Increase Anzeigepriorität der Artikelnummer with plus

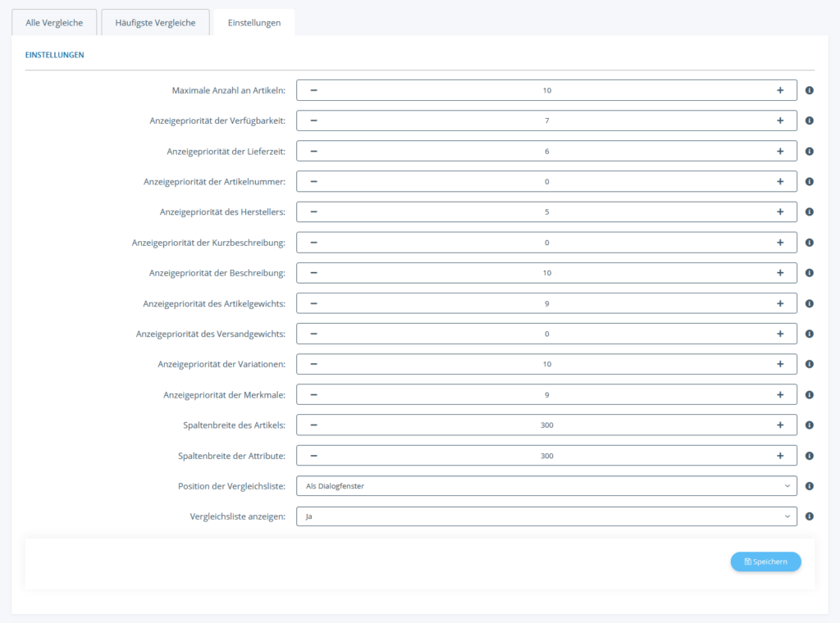coord(780,182)
